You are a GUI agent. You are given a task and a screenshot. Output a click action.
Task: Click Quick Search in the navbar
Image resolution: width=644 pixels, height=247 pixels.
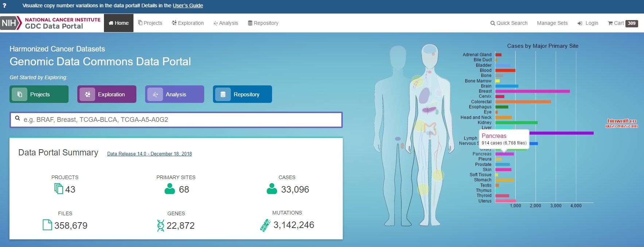click(509, 23)
